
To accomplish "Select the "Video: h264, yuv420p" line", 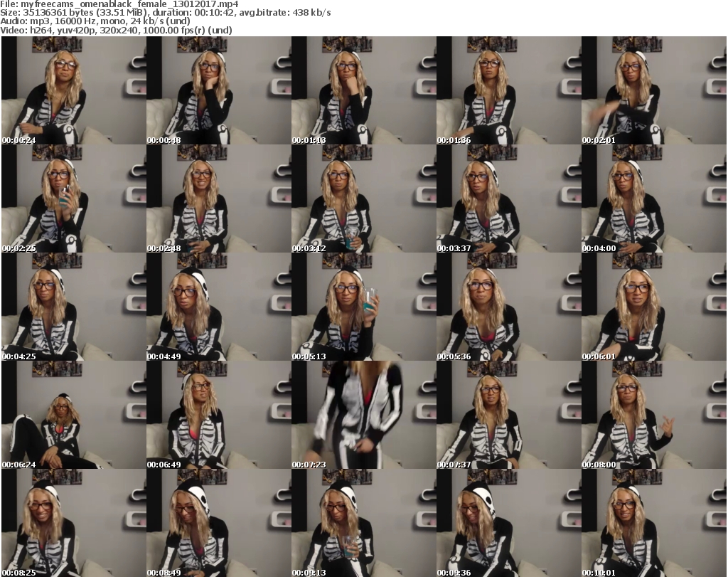I will tap(116, 30).
